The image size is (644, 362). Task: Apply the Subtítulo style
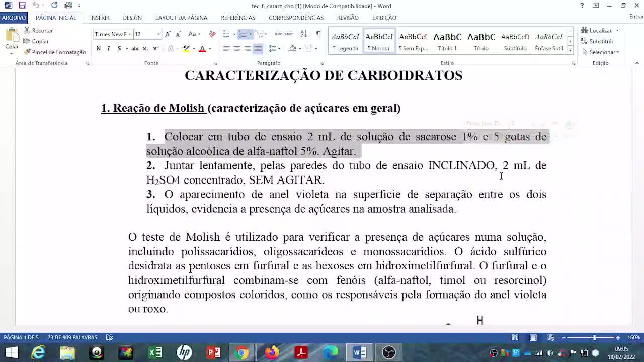tap(515, 41)
